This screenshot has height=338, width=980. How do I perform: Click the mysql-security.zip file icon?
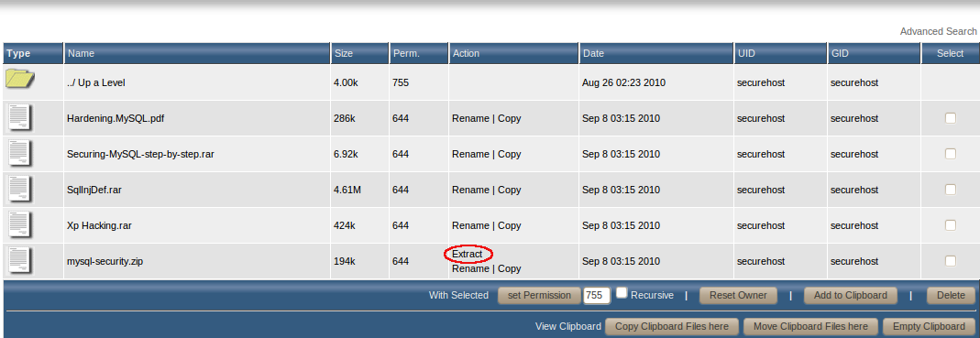coord(20,260)
